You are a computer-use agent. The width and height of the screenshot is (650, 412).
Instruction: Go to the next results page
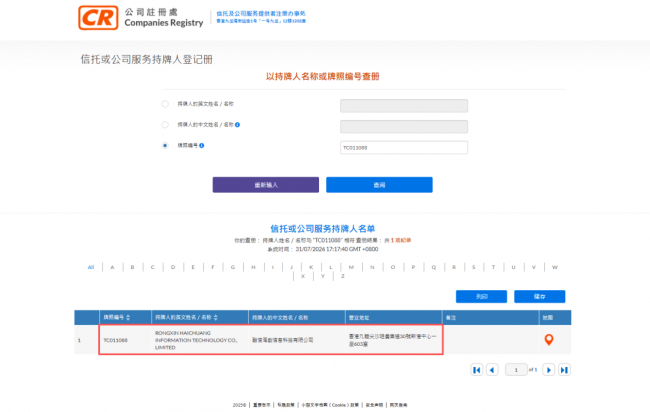[548, 370]
